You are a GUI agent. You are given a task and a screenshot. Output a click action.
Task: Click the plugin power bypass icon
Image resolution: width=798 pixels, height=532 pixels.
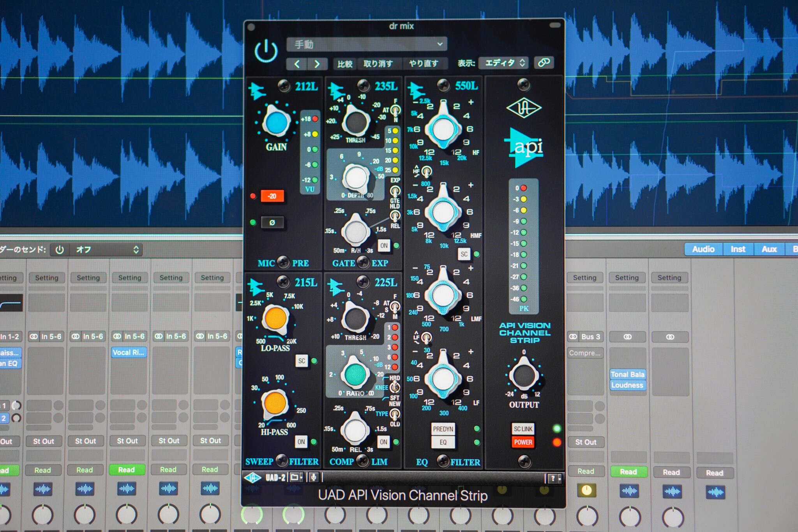(x=266, y=51)
